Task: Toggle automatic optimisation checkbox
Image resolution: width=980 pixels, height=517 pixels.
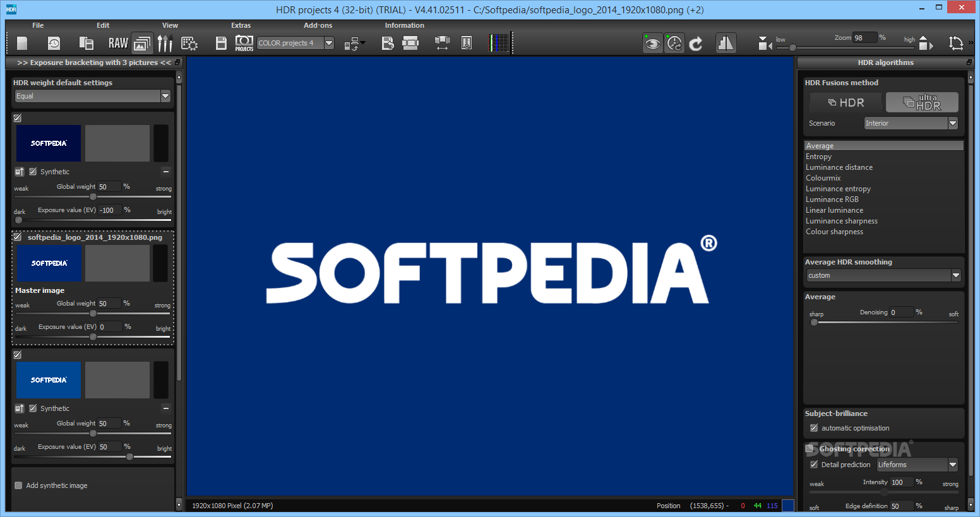Action: click(814, 428)
